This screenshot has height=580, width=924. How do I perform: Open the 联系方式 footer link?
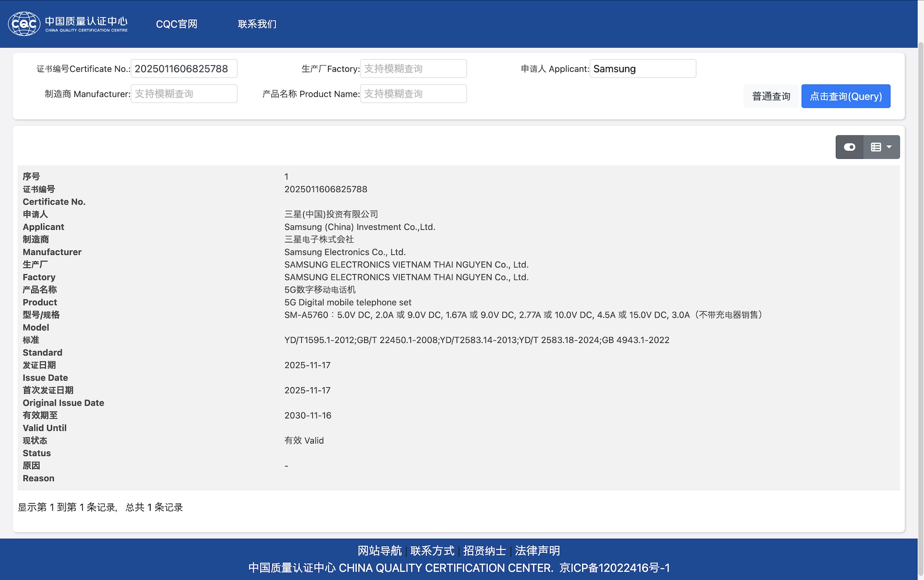pyautogui.click(x=432, y=551)
